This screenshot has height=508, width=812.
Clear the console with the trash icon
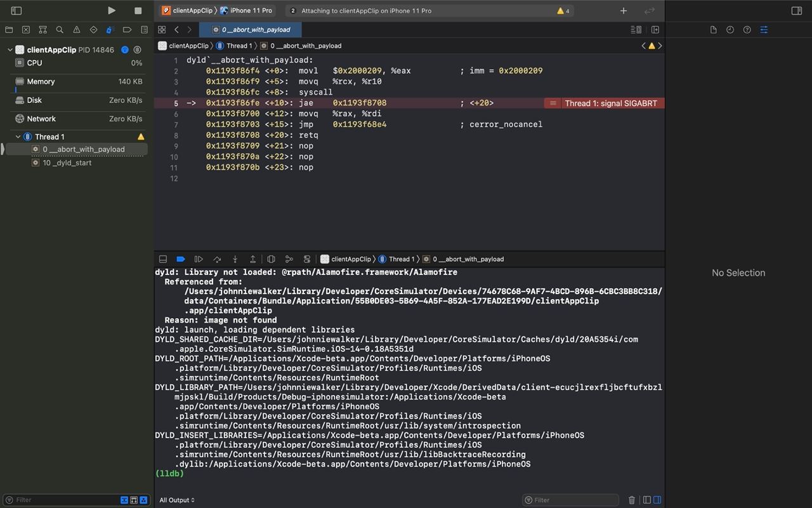(631, 500)
